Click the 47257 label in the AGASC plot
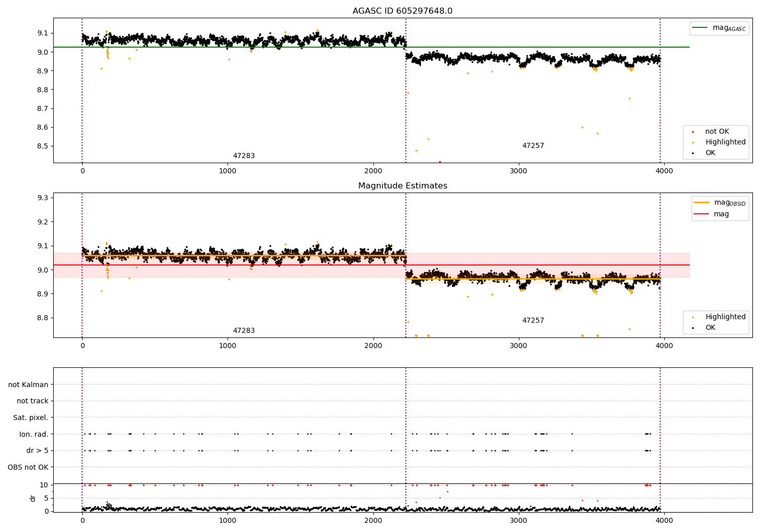 (533, 146)
